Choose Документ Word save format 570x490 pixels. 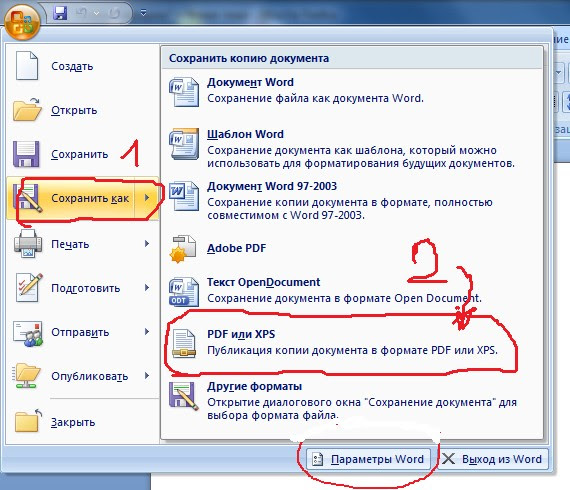click(x=352, y=91)
